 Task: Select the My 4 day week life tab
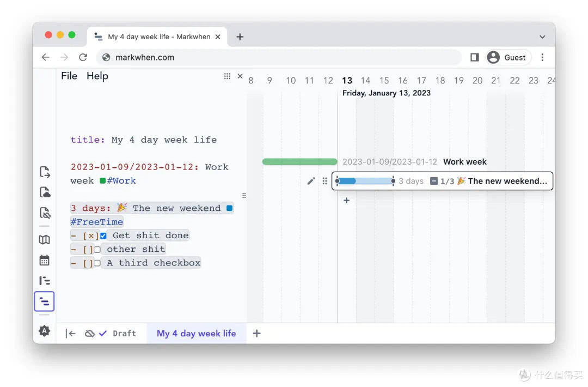[196, 334]
